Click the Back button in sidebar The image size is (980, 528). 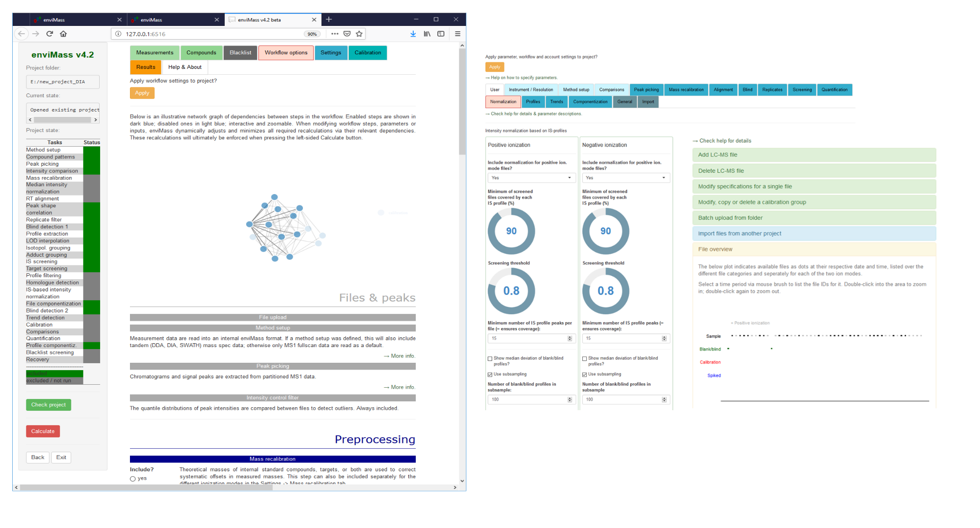(38, 458)
